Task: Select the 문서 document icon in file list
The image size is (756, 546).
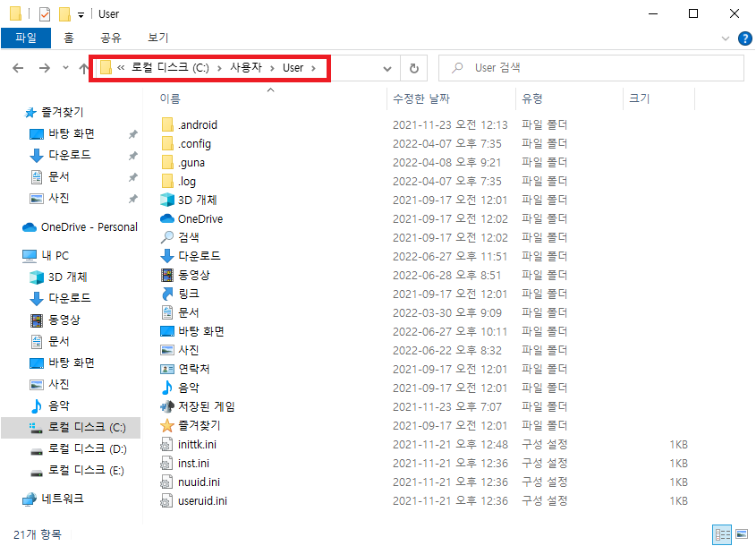Action: (167, 312)
